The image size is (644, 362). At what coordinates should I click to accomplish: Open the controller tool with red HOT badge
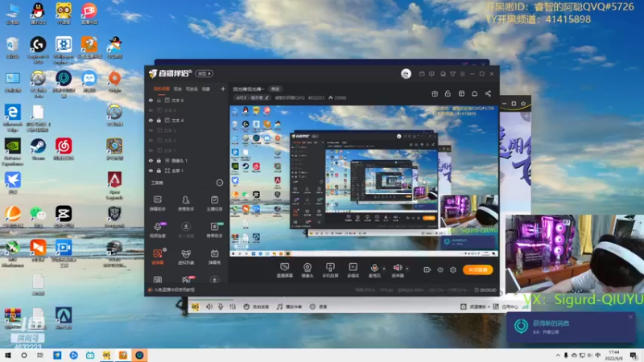point(187,280)
